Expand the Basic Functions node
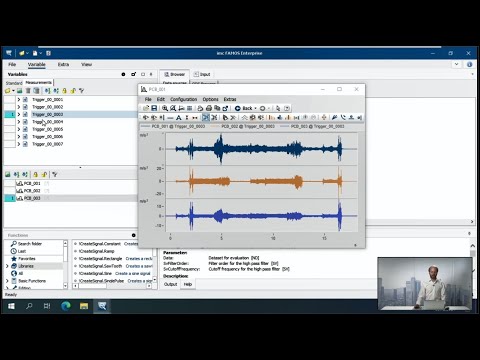The image size is (480, 360). pos(7,281)
